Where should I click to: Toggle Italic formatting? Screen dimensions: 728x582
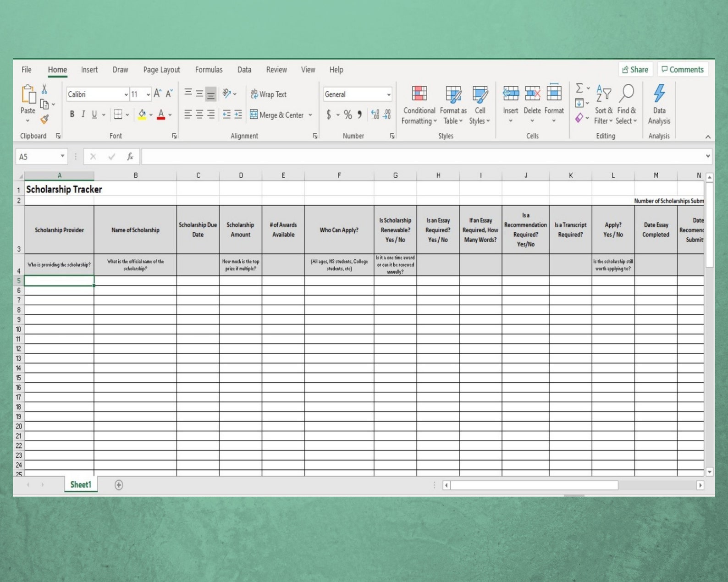pyautogui.click(x=83, y=115)
